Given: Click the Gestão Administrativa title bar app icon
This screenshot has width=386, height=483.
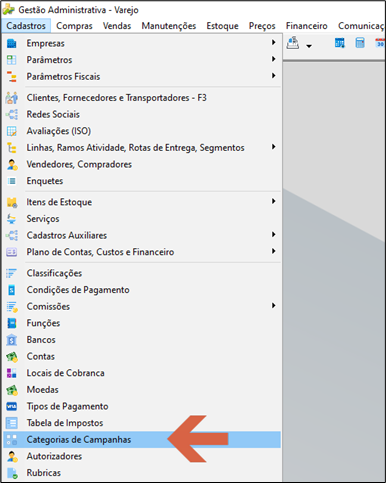Looking at the screenshot, I should pos(8,10).
